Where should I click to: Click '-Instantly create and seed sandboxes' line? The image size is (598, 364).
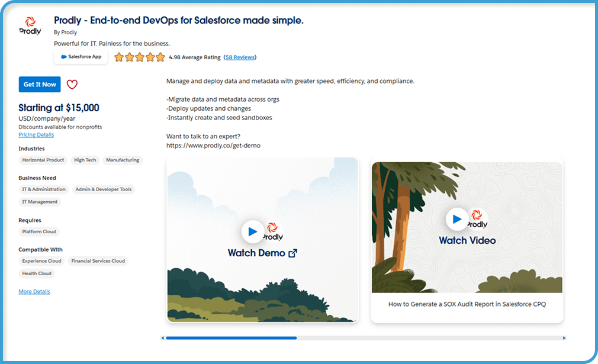point(219,118)
